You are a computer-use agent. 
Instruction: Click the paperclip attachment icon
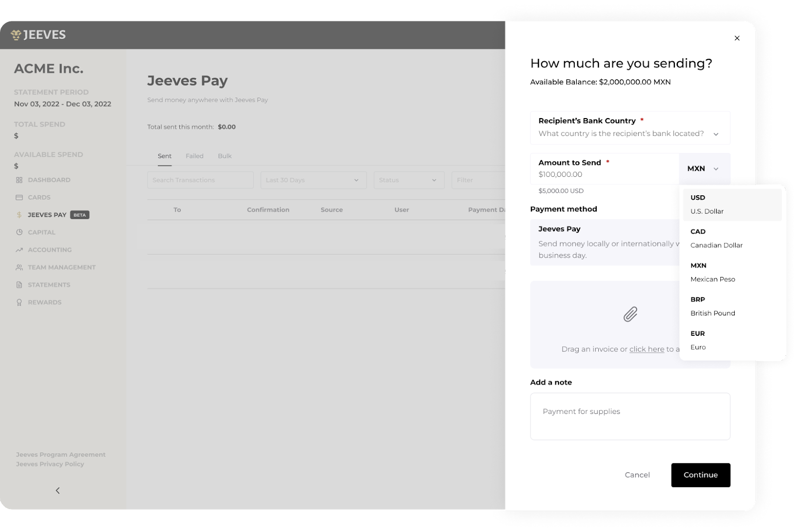coord(630,314)
